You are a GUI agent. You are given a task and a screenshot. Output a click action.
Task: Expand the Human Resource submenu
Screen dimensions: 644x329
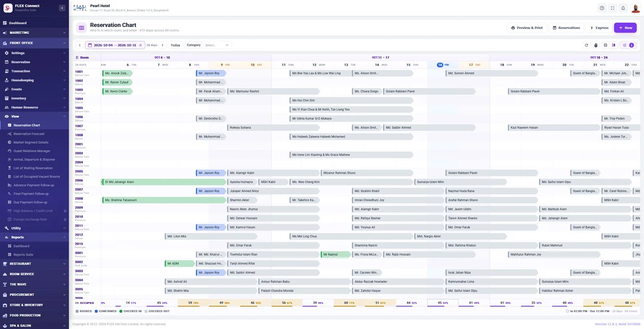[x=34, y=107]
